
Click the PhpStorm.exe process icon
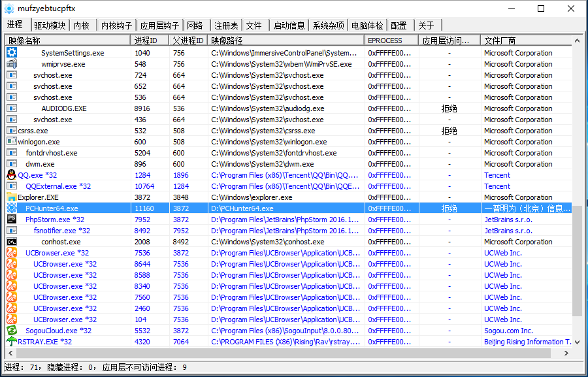tap(12, 220)
